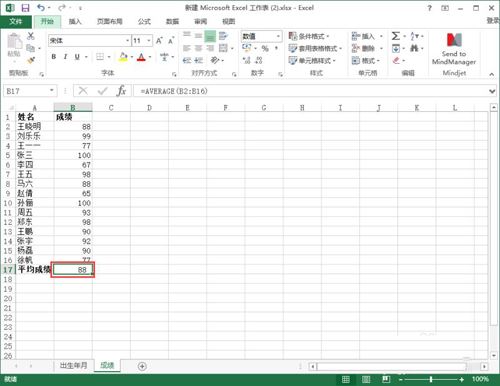Click the Insert Function fx icon
The height and width of the screenshot is (386, 500).
click(x=121, y=91)
